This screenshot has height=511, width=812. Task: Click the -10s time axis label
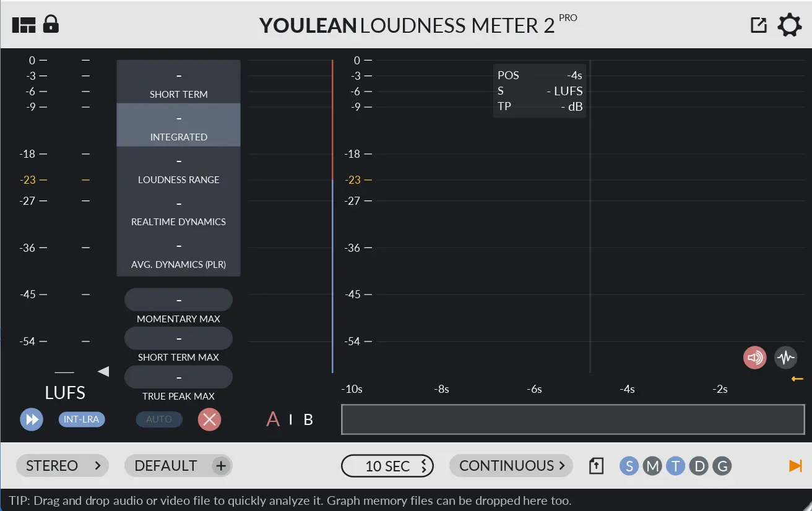[x=352, y=389]
